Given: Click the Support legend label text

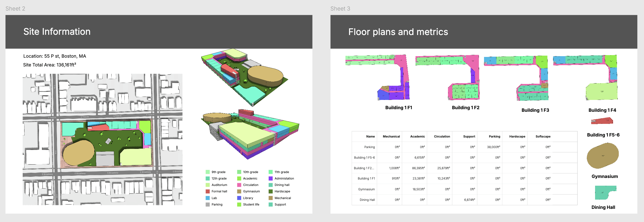Looking at the screenshot, I should coord(280,204).
